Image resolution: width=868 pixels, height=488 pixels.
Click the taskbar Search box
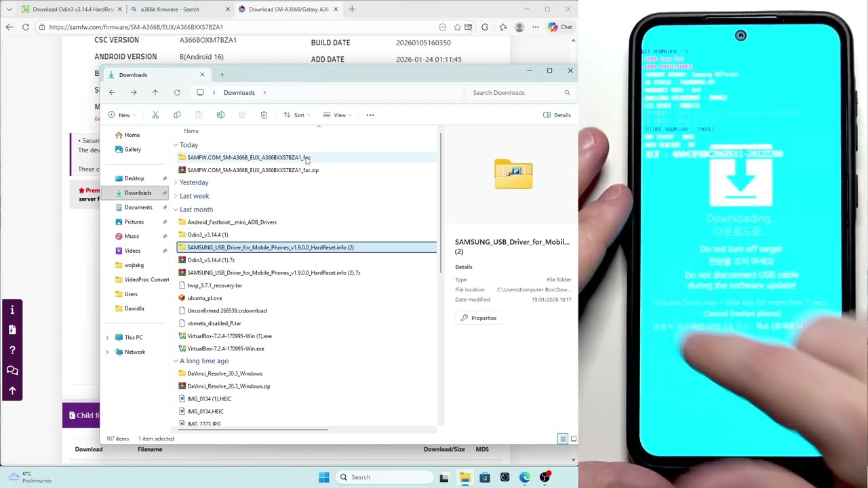[384, 477]
